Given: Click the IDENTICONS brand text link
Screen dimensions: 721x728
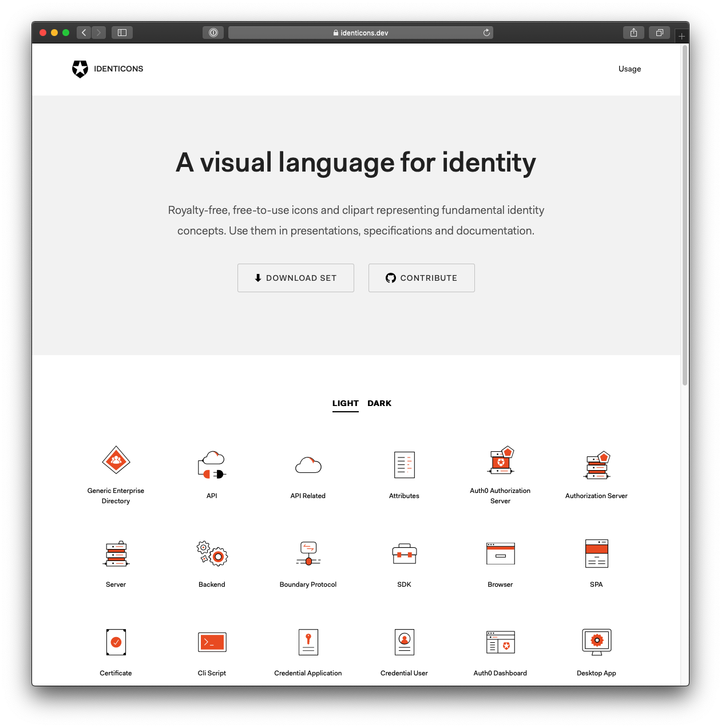Looking at the screenshot, I should point(118,69).
